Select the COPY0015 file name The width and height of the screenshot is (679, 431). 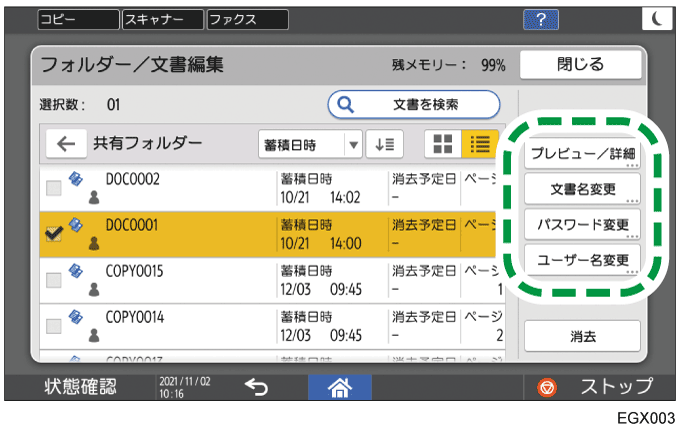point(134,271)
